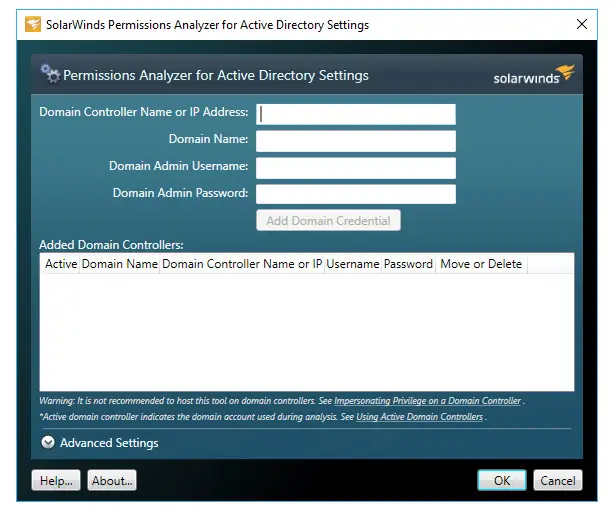Close the settings window with X
This screenshot has width=614, height=512.
click(x=582, y=24)
